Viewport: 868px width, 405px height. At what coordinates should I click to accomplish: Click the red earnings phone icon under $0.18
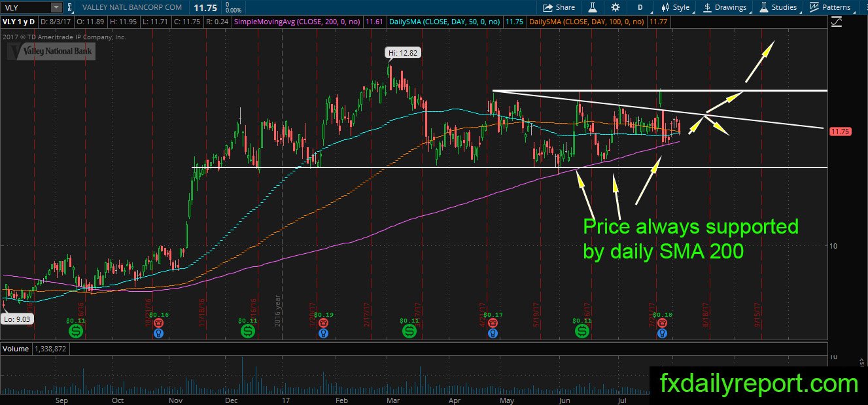(x=662, y=323)
